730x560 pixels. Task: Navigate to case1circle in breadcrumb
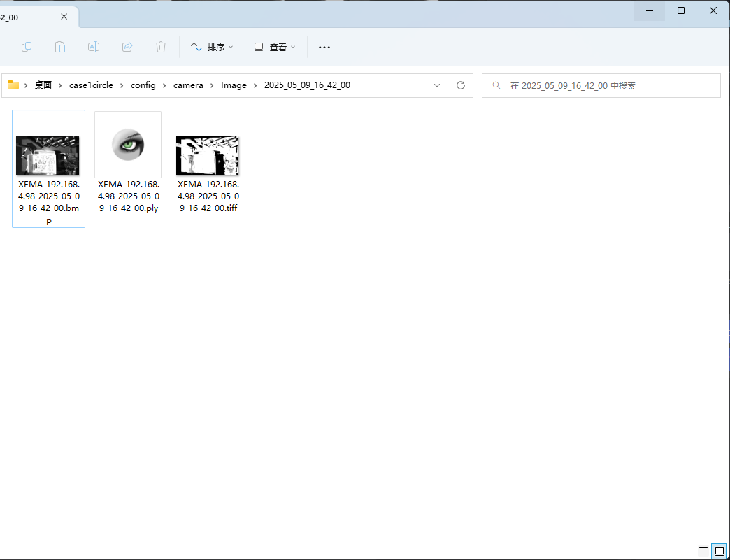(x=91, y=85)
